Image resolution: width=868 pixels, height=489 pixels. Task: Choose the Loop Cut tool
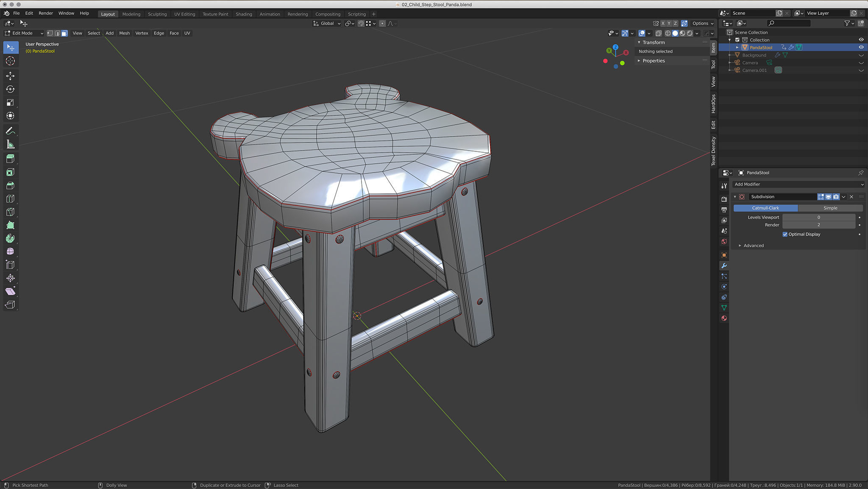(x=10, y=198)
